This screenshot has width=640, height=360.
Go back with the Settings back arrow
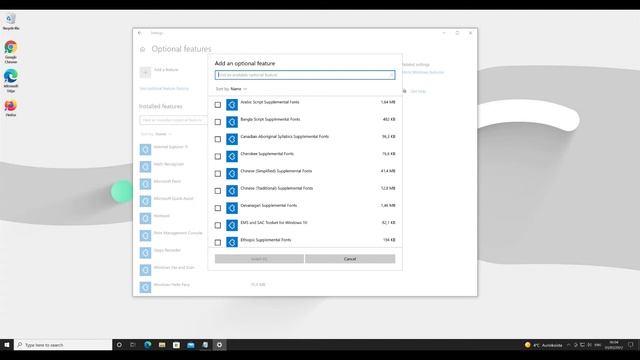(140, 33)
